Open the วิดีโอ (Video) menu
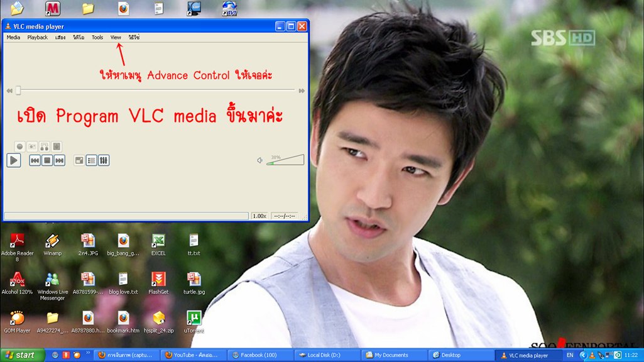The image size is (644, 362). coord(79,37)
